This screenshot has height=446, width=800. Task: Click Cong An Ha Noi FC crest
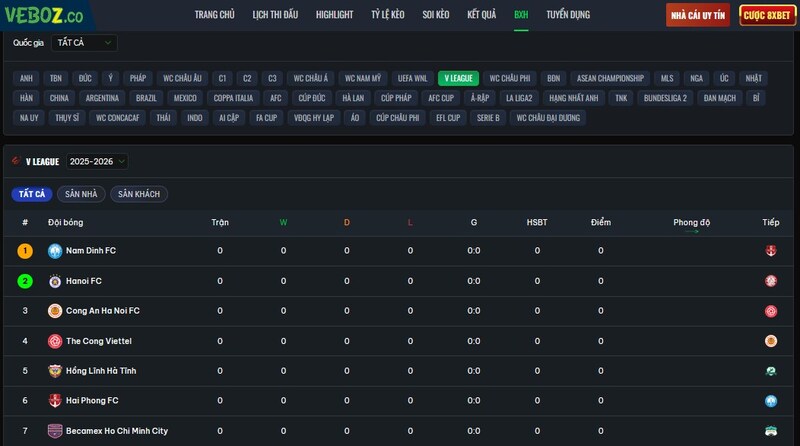pyautogui.click(x=55, y=311)
